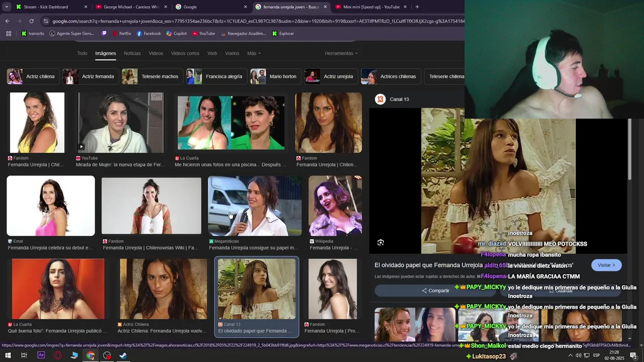Open the YouTube bookmark
This screenshot has height=362, width=644.
[x=203, y=34]
